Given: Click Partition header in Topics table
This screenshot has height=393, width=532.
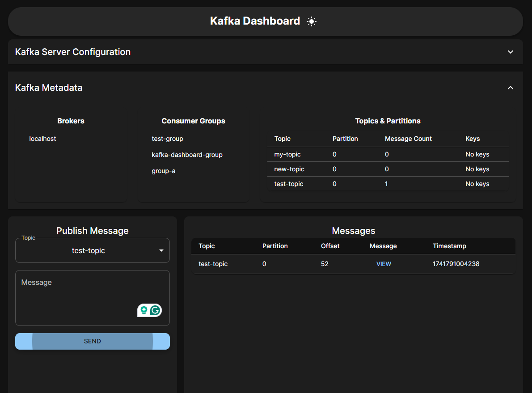Looking at the screenshot, I should click(x=345, y=139).
